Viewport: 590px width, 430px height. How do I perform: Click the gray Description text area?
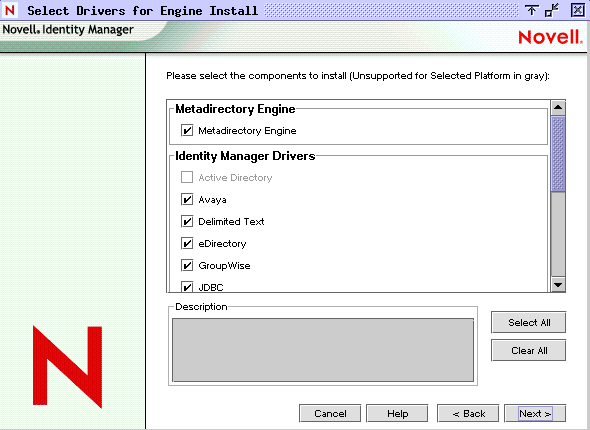[323, 350]
